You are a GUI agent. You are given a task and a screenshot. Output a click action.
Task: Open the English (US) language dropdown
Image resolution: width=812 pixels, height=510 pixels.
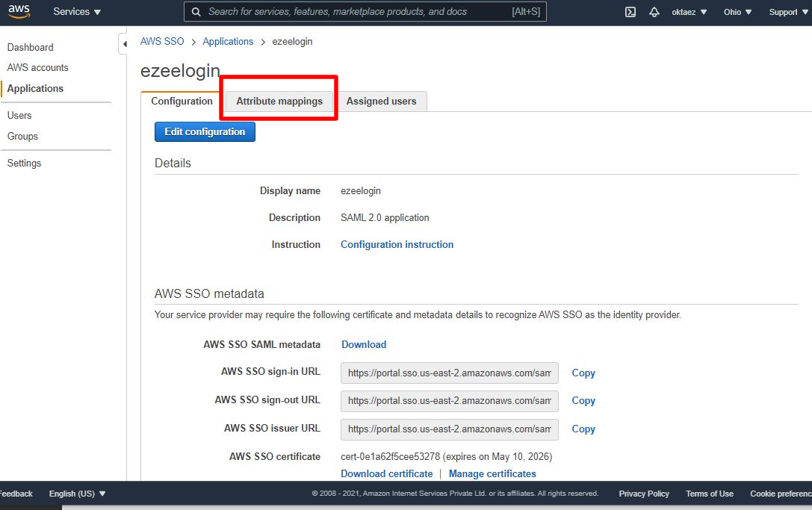coord(77,494)
